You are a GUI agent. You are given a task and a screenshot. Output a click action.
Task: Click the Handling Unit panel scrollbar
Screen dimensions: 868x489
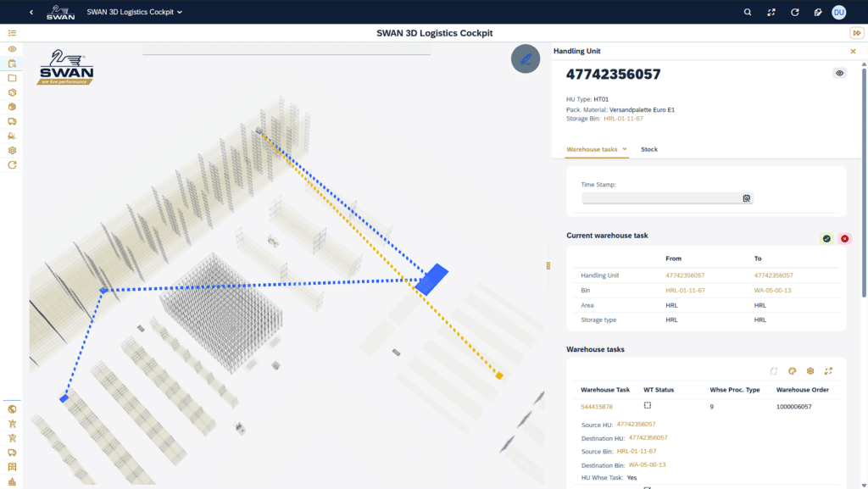coord(864,182)
